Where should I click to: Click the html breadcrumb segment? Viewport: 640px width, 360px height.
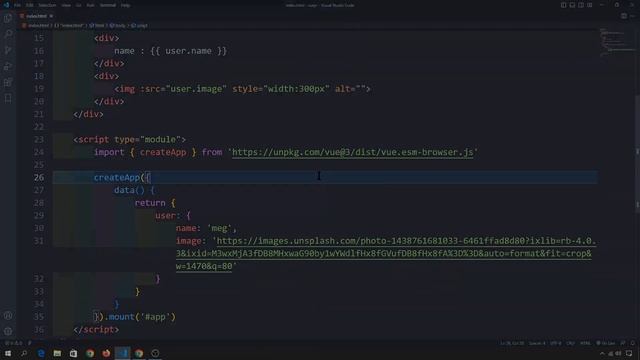97,25
